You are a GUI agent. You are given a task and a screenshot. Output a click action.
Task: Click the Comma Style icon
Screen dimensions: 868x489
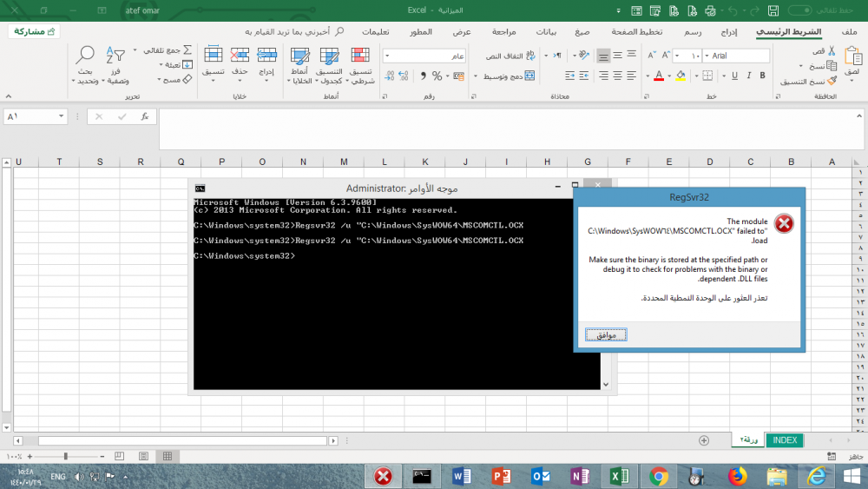(x=423, y=76)
